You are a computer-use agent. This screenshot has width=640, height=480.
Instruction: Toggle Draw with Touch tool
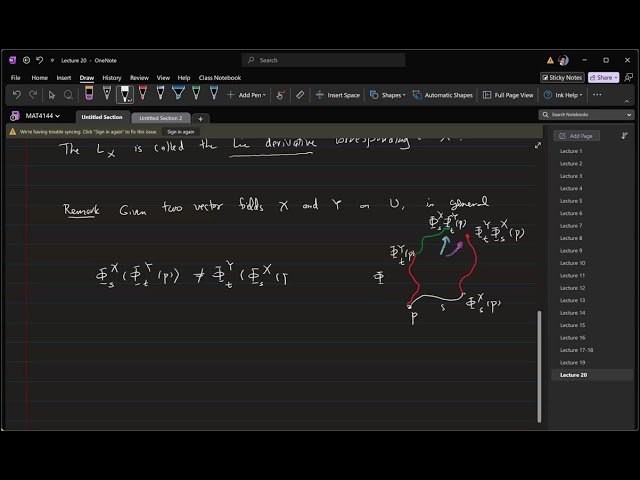pyautogui.click(x=280, y=95)
